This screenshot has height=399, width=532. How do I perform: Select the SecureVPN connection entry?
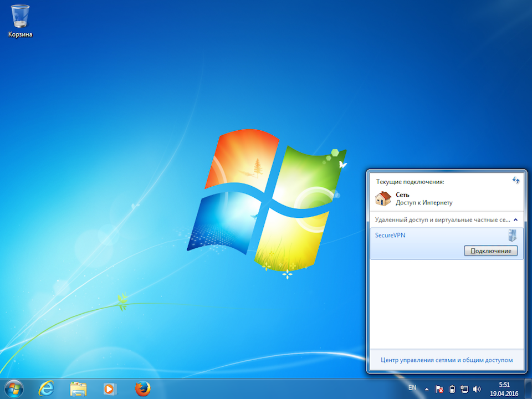pos(447,244)
